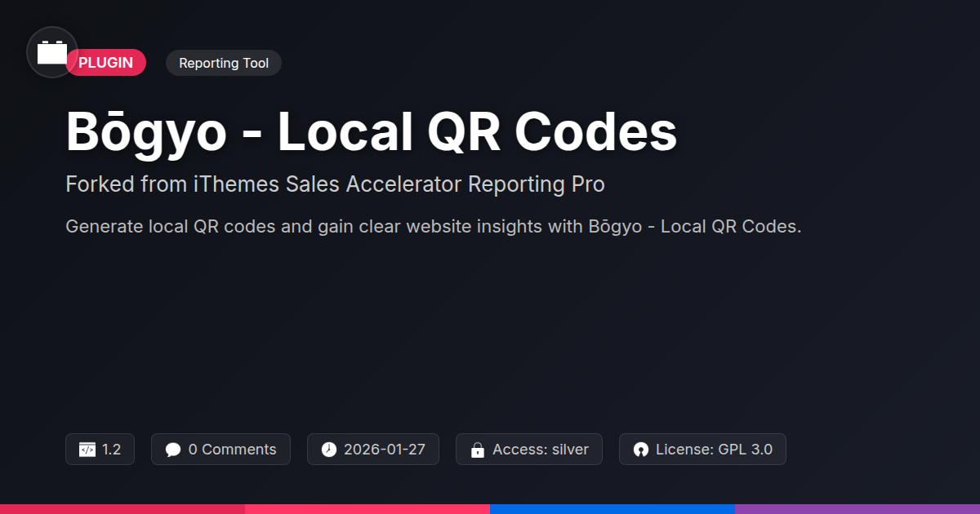Click the Access: silver label
This screenshot has height=514, width=980.
pyautogui.click(x=541, y=450)
